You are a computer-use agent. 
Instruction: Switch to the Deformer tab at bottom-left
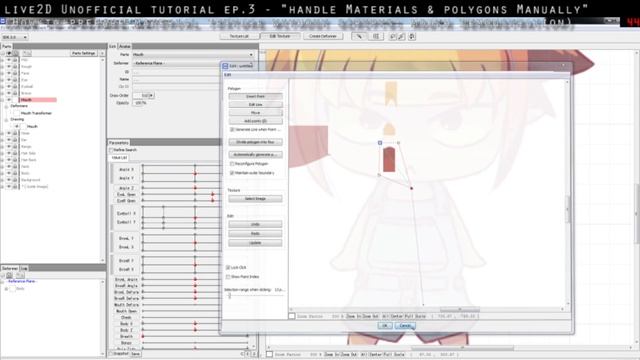click(x=10, y=269)
